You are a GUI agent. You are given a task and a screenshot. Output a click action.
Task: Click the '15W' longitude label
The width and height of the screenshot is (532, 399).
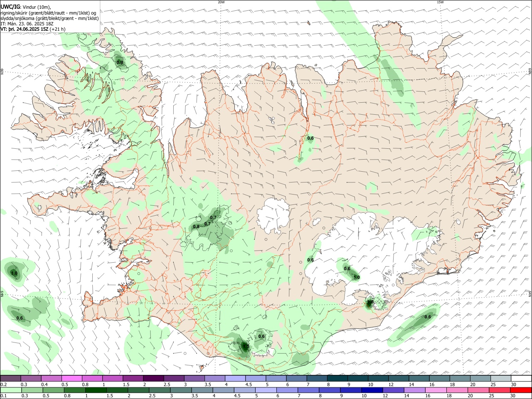pyautogui.click(x=440, y=2)
